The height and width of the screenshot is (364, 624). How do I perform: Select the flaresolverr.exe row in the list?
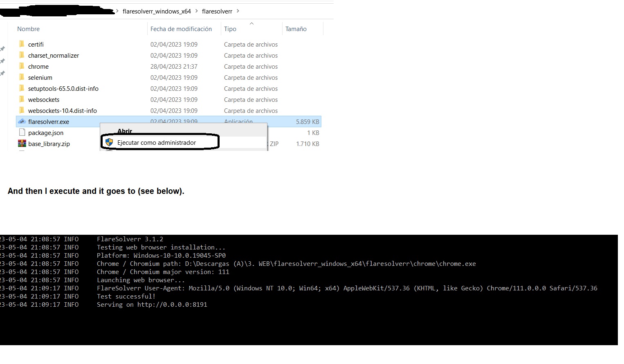(123, 121)
